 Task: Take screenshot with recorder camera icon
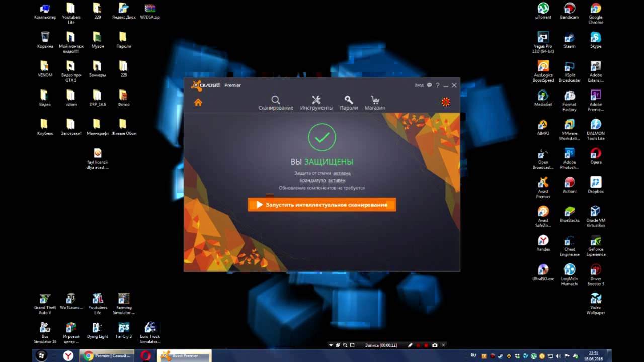click(435, 345)
